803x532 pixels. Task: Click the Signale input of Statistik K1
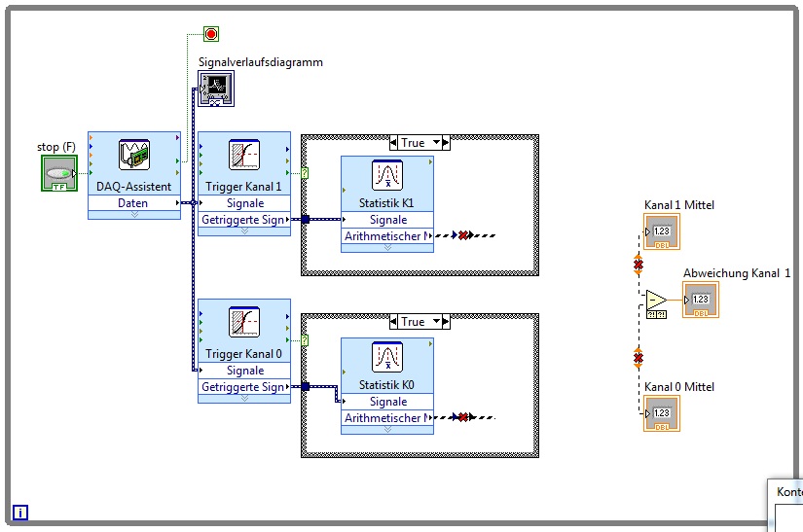[387, 220]
